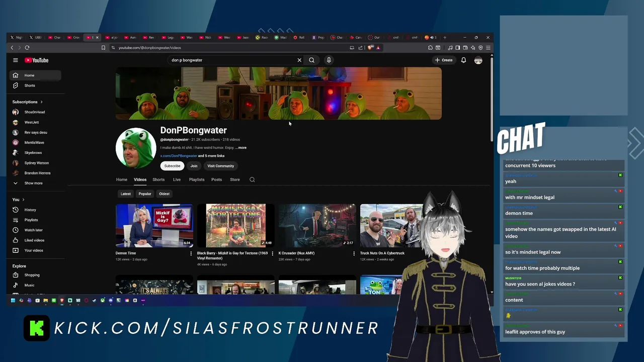Image resolution: width=644 pixels, height=362 pixels.
Task: Select the Latest sort chip
Action: (126, 194)
